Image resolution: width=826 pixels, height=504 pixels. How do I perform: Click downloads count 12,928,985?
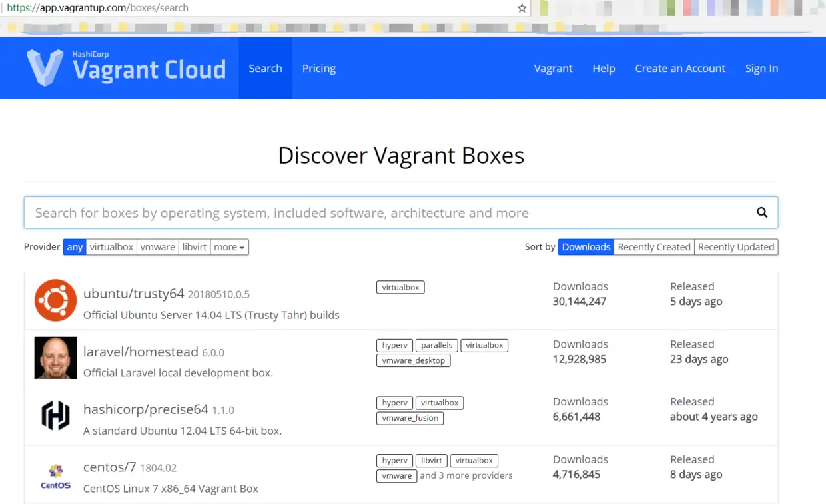pos(580,360)
